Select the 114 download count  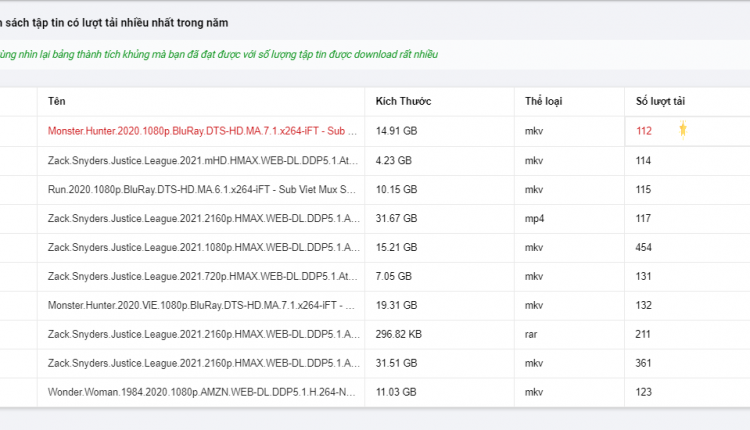click(643, 160)
